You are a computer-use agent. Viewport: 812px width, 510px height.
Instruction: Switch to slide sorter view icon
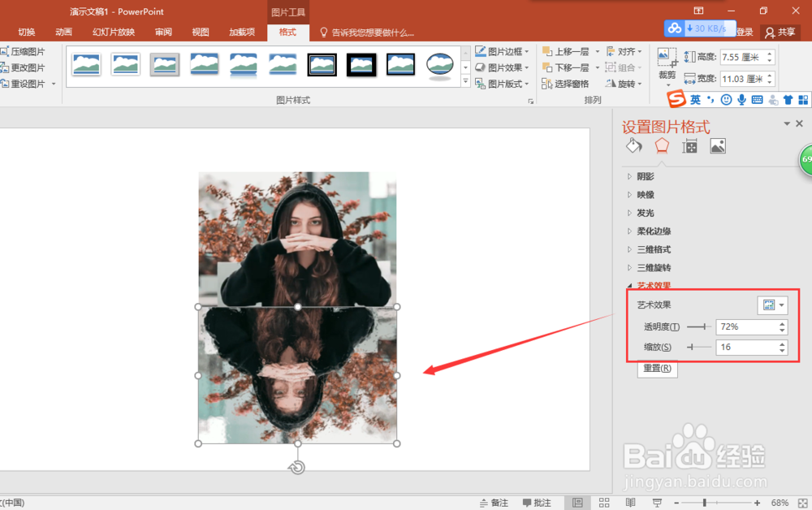coord(604,503)
